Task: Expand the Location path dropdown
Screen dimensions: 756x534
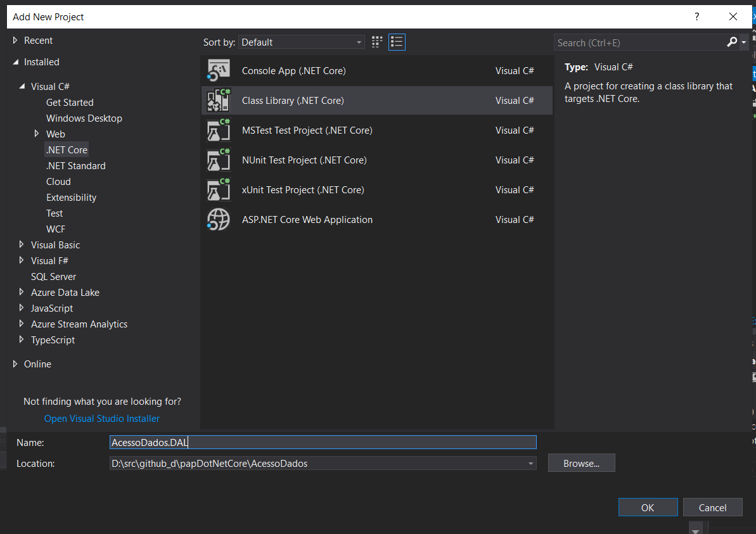Action: 530,464
